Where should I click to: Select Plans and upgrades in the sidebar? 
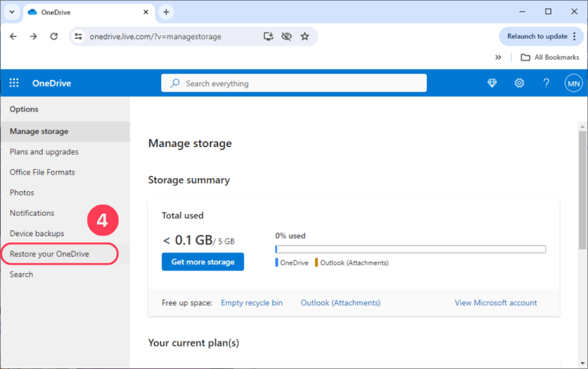tap(44, 152)
